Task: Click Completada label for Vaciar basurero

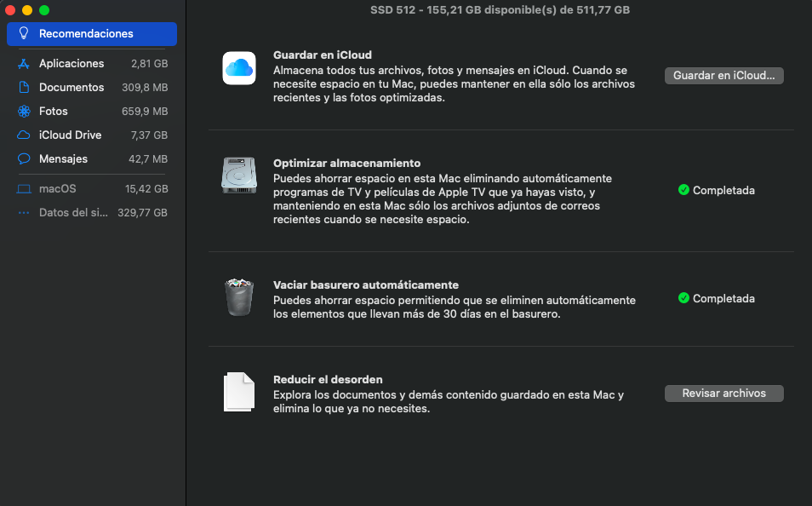Action: point(723,299)
